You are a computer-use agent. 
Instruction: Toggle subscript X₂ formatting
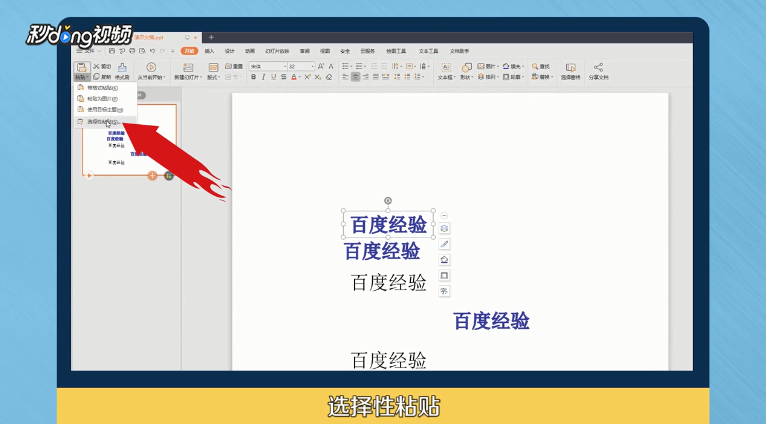pyautogui.click(x=318, y=77)
